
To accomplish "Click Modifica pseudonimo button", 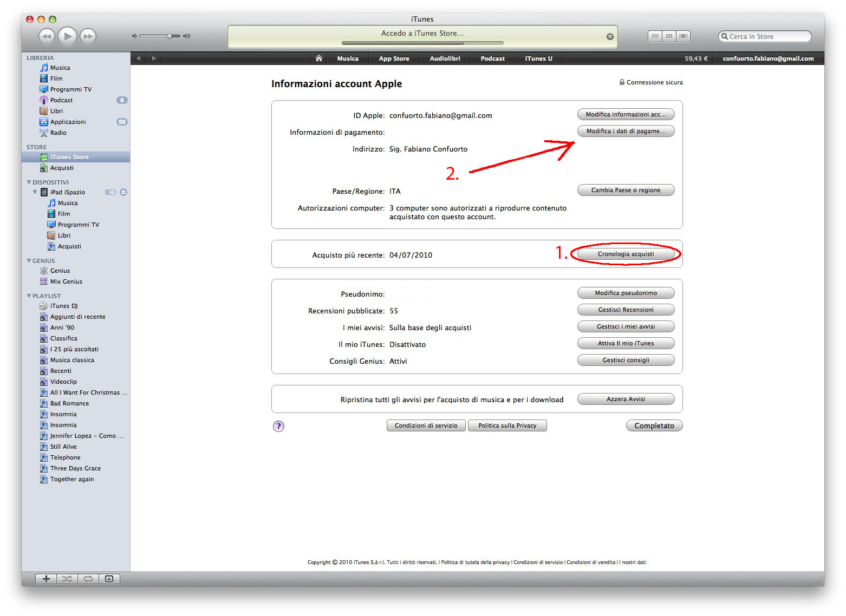I will point(626,293).
